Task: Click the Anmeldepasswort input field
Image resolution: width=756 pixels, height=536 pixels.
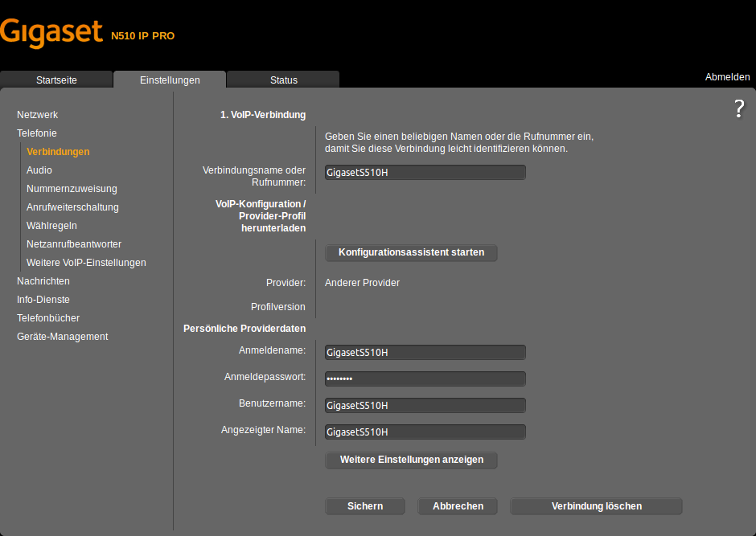Action: click(x=425, y=378)
